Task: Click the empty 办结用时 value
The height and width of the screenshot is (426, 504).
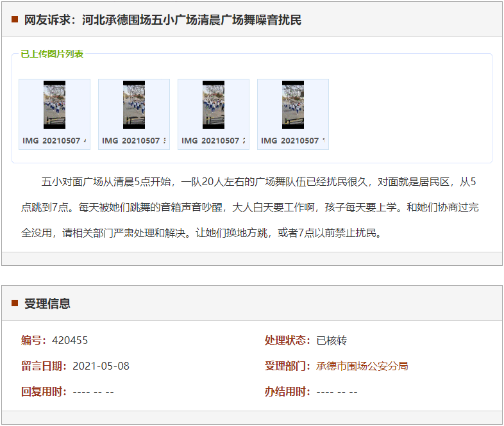Action: point(337,392)
